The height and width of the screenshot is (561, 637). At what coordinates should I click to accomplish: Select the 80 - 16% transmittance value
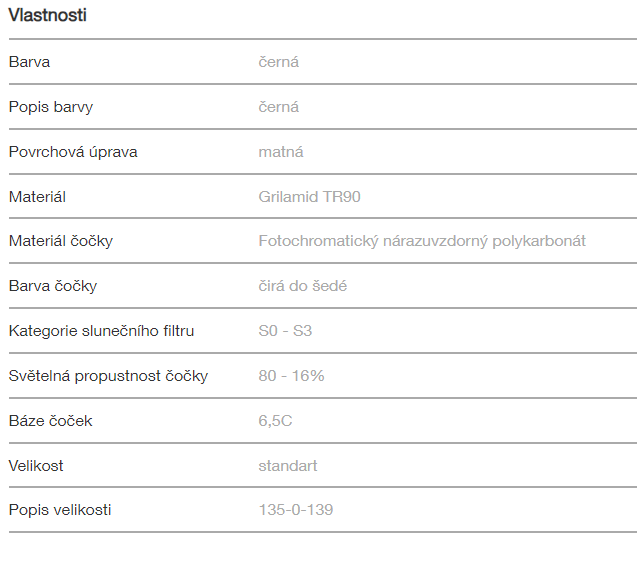tap(291, 376)
